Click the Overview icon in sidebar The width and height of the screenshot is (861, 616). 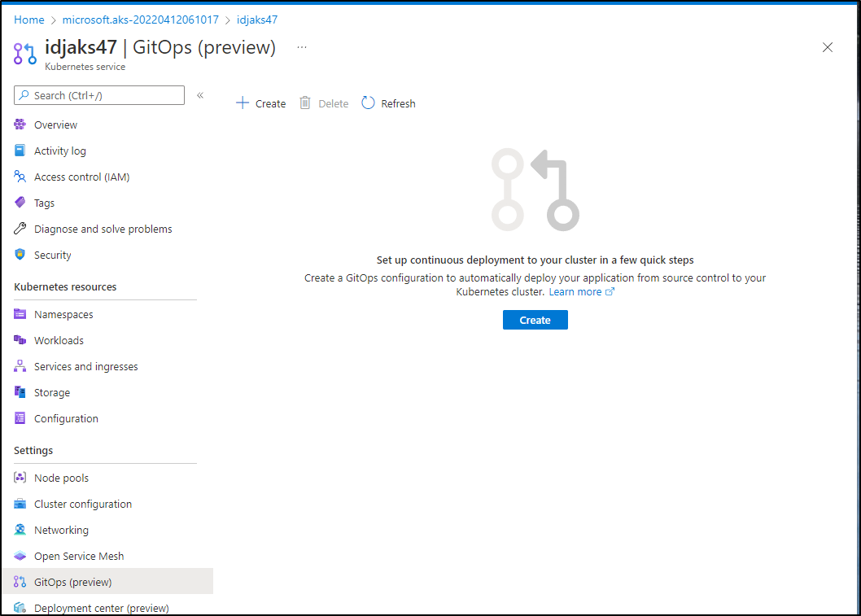[x=20, y=125]
